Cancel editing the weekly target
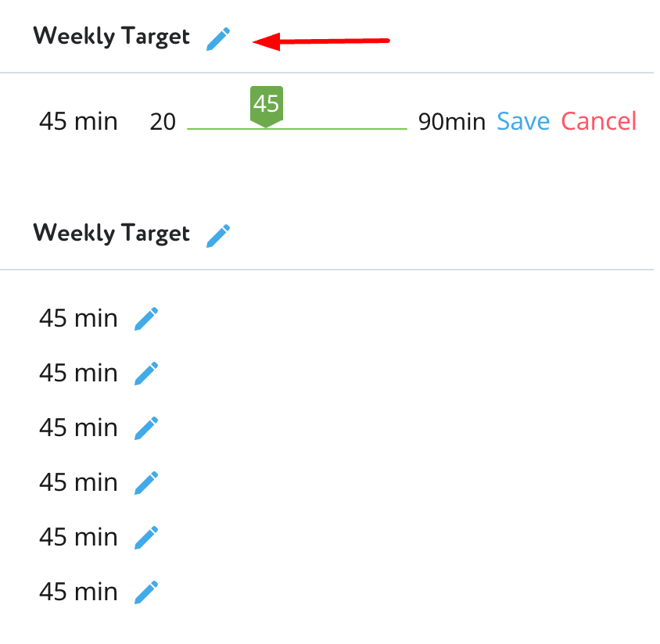 click(599, 121)
